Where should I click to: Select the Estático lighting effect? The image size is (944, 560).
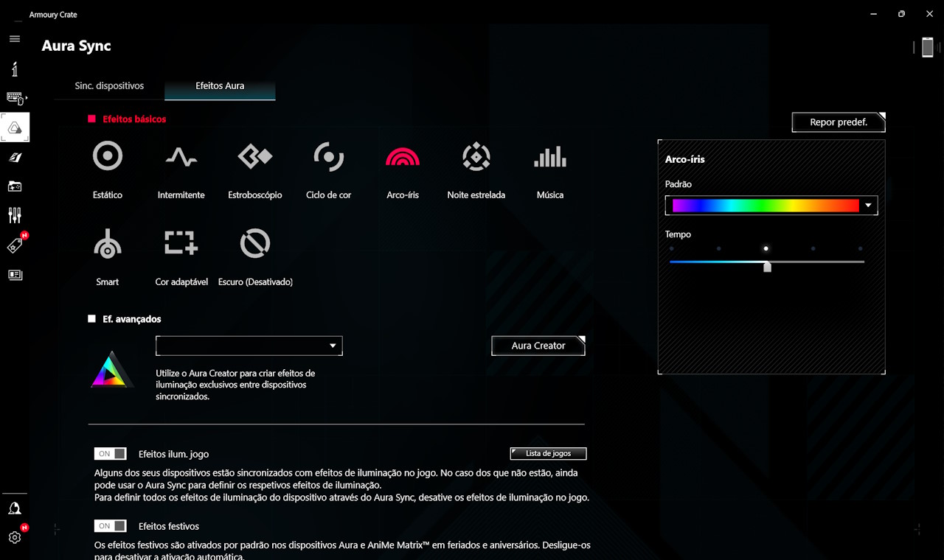108,156
